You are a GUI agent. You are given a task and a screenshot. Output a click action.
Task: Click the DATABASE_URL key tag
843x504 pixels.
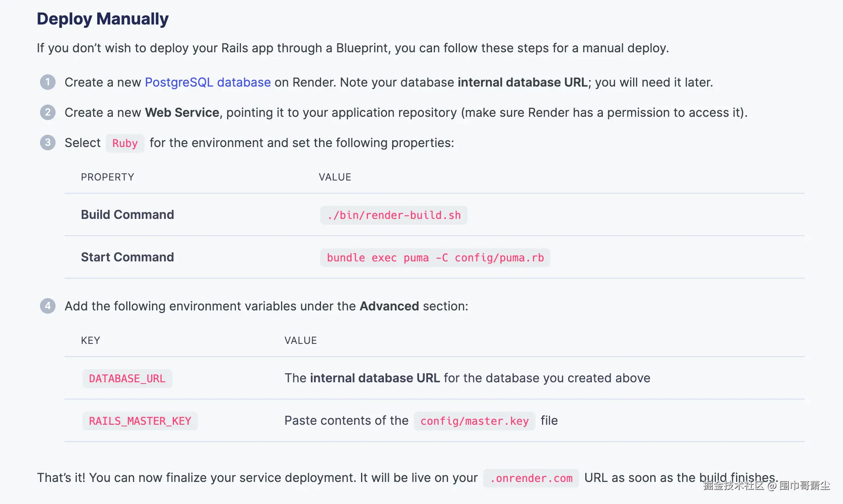click(x=127, y=379)
